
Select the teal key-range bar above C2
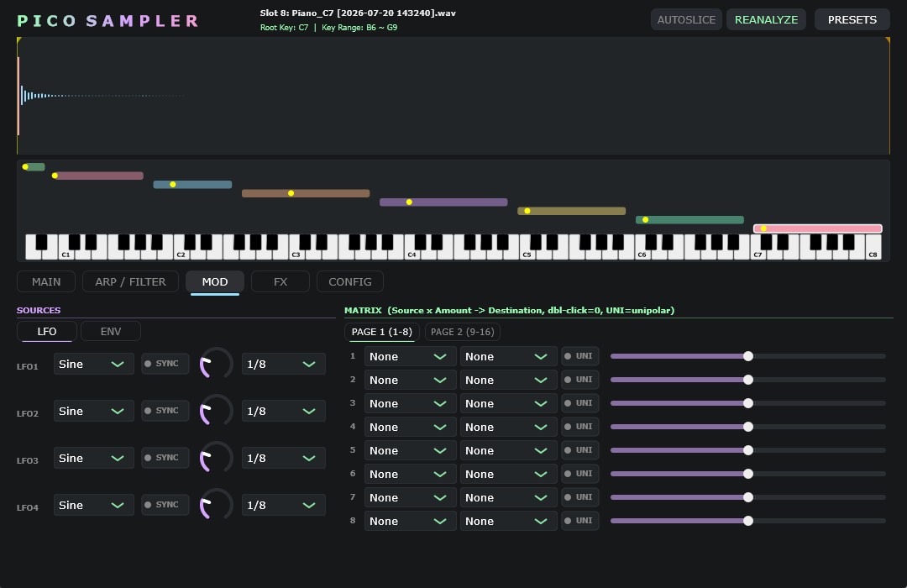coord(192,185)
